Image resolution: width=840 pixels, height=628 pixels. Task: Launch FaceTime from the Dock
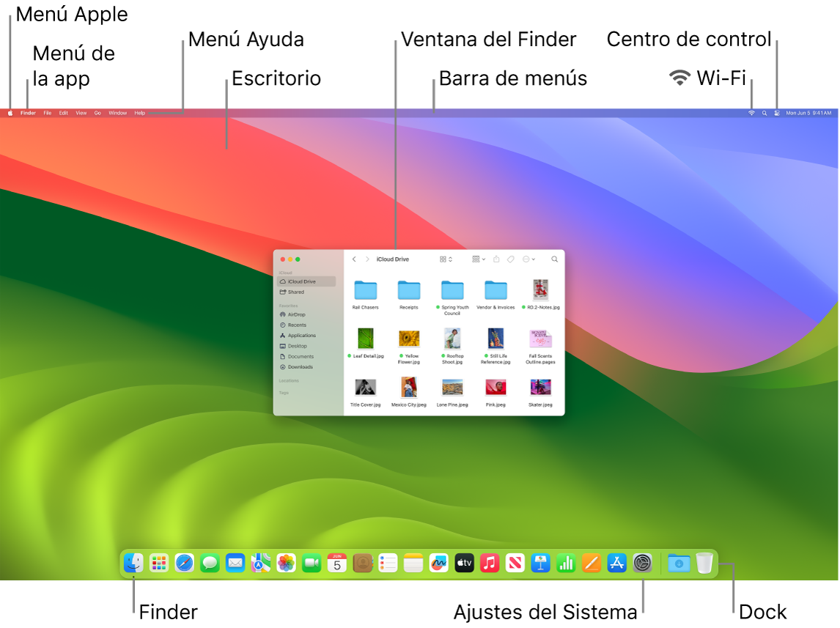pyautogui.click(x=312, y=564)
